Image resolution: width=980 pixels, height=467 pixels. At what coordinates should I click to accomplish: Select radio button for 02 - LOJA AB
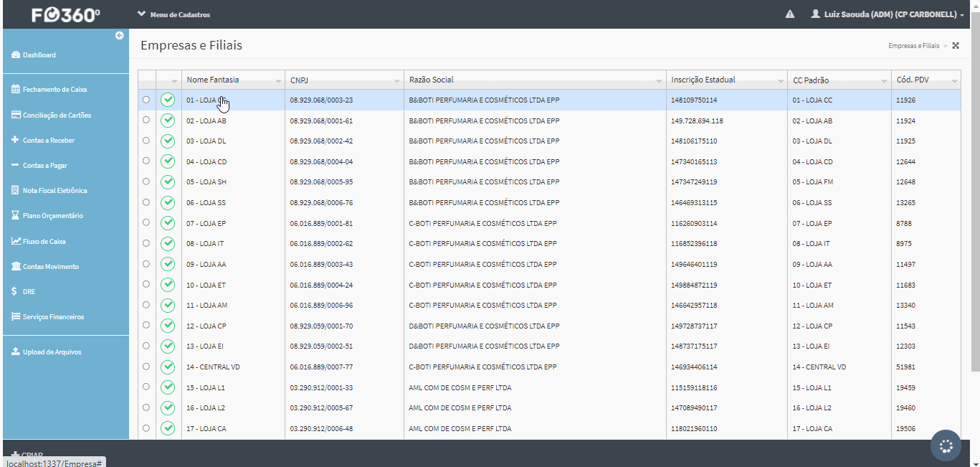point(146,121)
